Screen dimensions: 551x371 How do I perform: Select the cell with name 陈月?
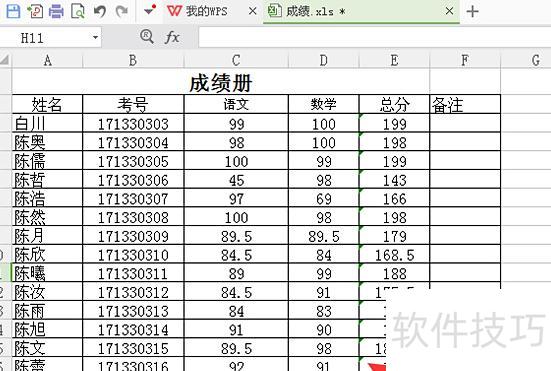coord(47,235)
